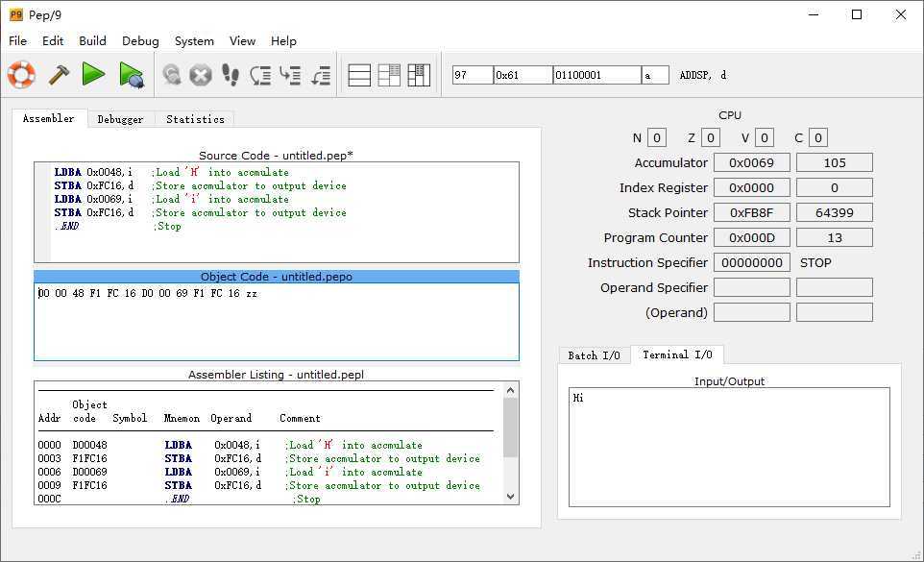Click the ADDSP, d instruction label
This screenshot has height=562, width=924.
click(x=703, y=75)
